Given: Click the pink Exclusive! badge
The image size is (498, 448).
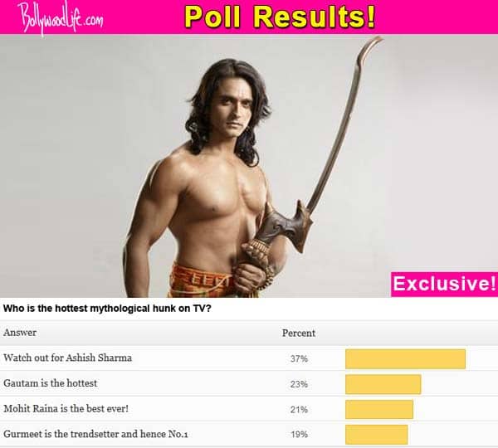Looking at the screenshot, I should (x=444, y=284).
